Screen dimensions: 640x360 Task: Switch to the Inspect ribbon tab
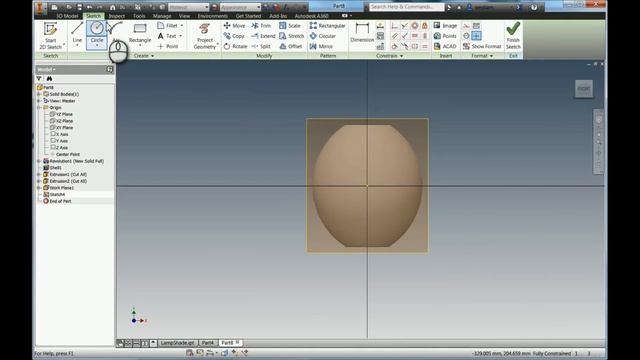click(117, 16)
